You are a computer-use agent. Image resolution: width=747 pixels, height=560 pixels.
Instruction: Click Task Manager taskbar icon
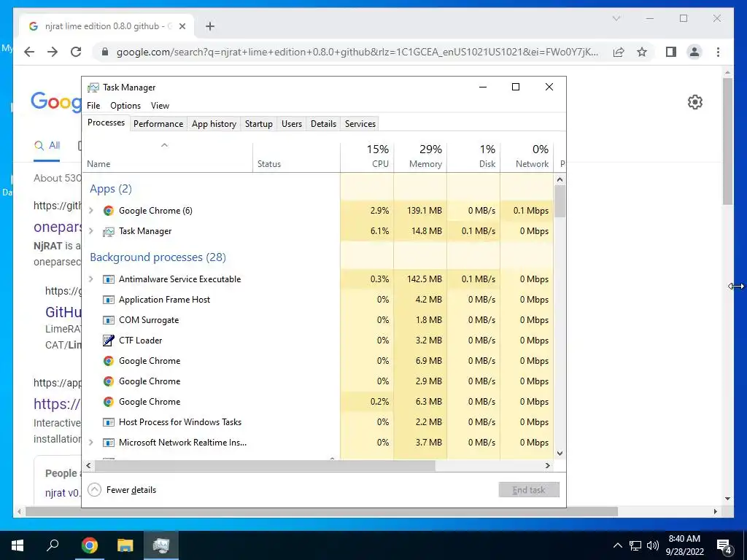pos(161,545)
